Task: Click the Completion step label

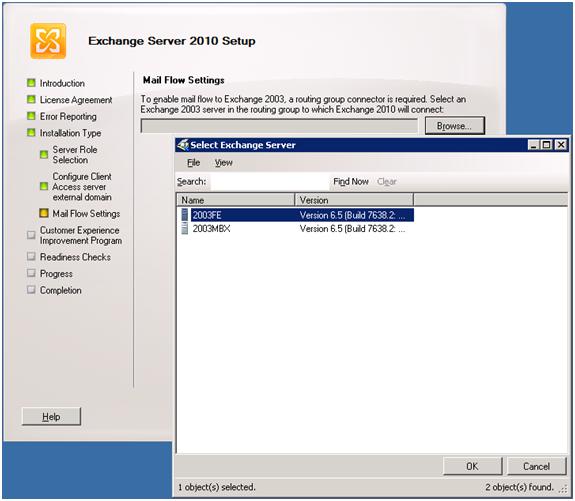Action: click(x=61, y=290)
